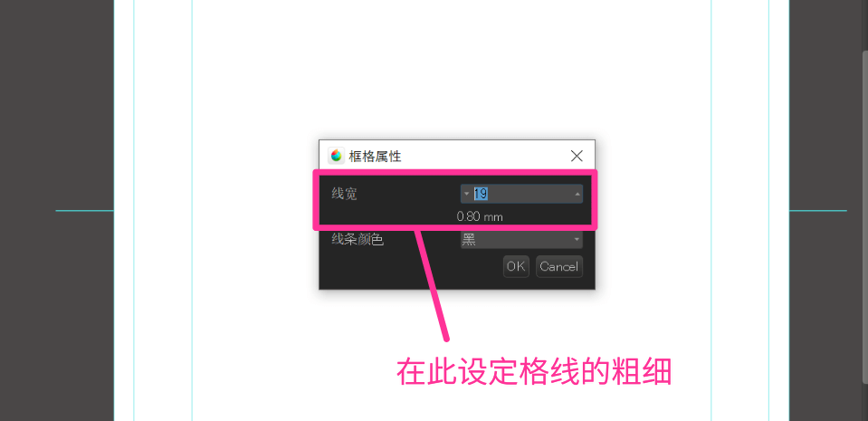Expand the line color combo box arrow
This screenshot has height=421, width=868.
tap(577, 239)
